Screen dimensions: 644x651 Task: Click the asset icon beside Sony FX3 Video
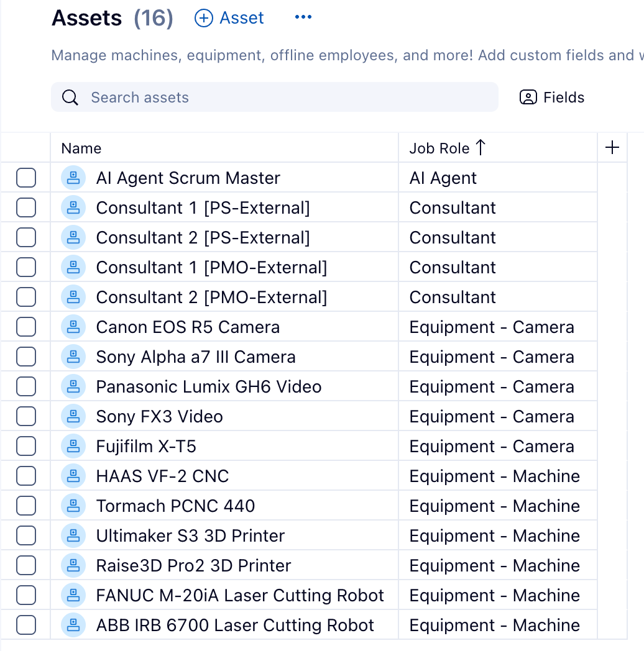73,416
